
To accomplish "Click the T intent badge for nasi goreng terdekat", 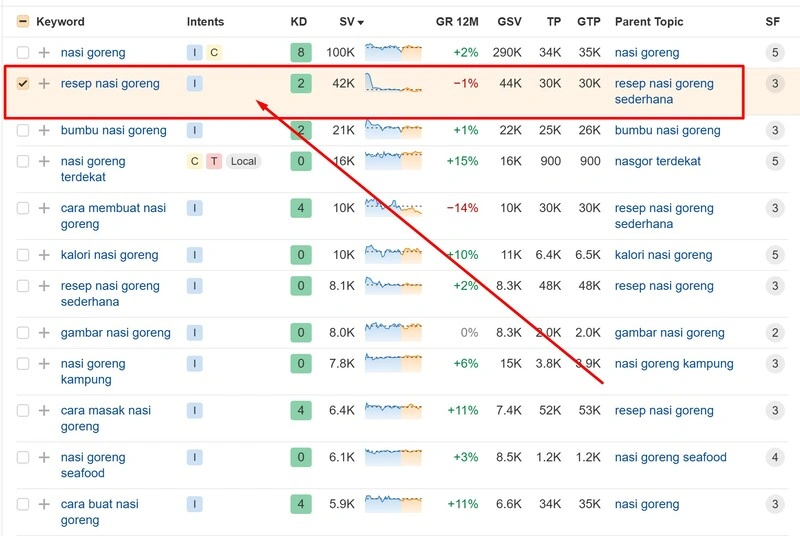I will [x=214, y=162].
